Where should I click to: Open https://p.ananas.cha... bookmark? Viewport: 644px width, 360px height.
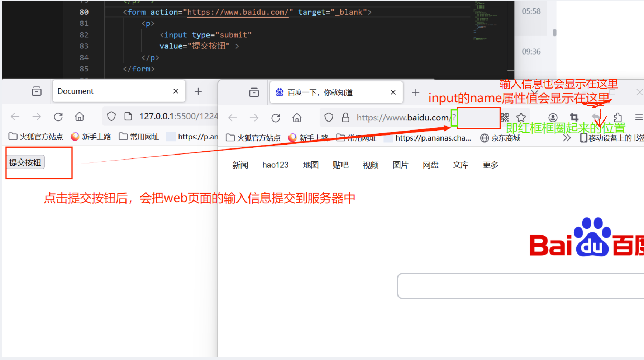tap(428, 138)
